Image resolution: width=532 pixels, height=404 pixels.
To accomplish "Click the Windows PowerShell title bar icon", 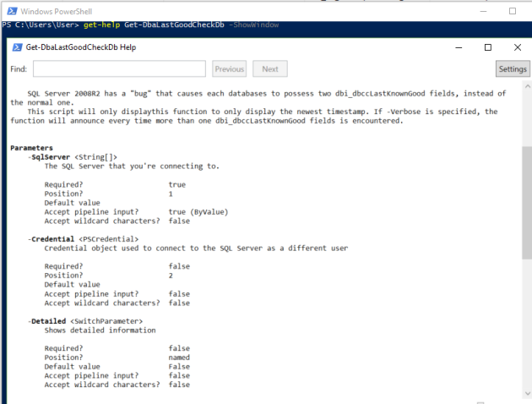I will click(x=12, y=12).
